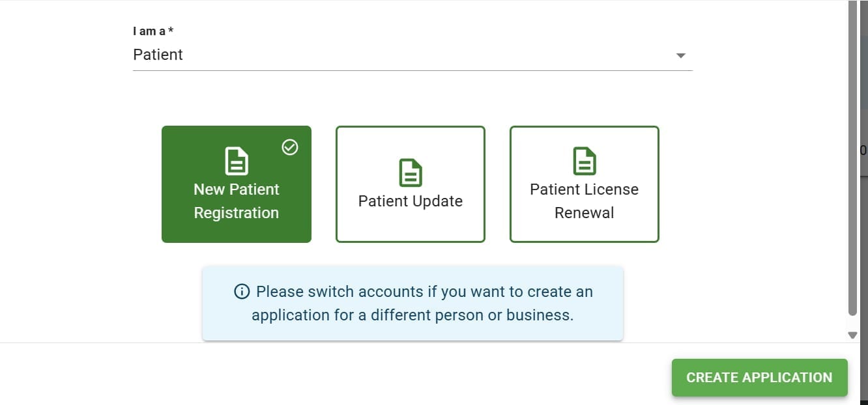This screenshot has width=868, height=405.
Task: Click the scrollbar down arrow
Action: click(852, 335)
